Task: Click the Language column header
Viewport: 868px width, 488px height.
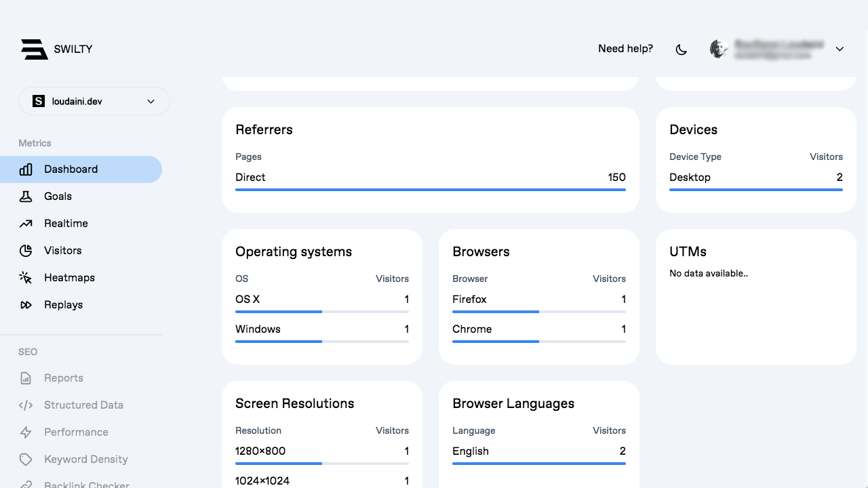Action: (474, 431)
